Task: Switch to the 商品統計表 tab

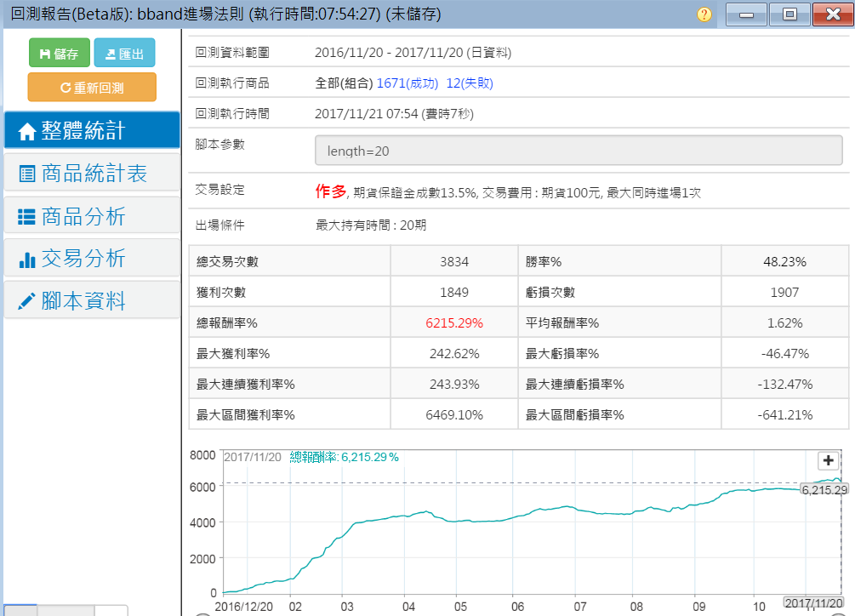Action: click(94, 174)
